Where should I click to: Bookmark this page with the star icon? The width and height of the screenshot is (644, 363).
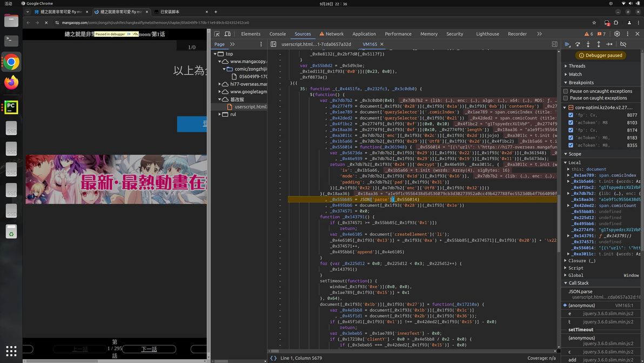point(594,23)
